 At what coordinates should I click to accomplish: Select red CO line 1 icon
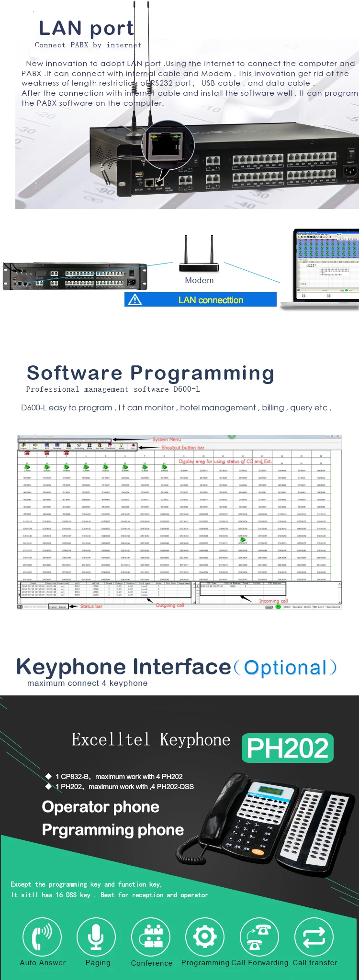27,452
